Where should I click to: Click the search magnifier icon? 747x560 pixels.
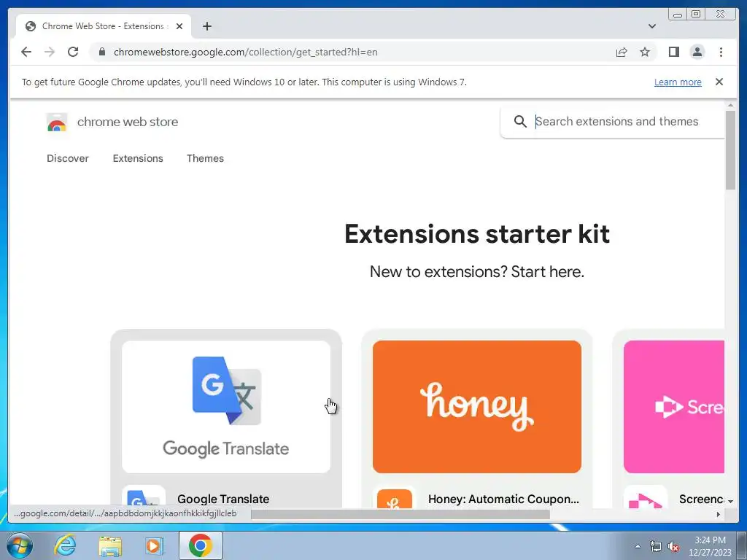(520, 122)
